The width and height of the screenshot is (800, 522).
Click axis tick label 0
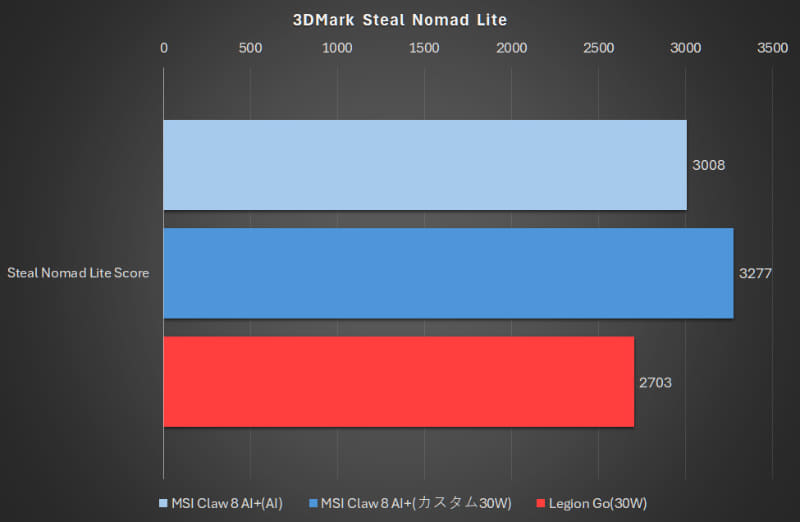click(164, 48)
